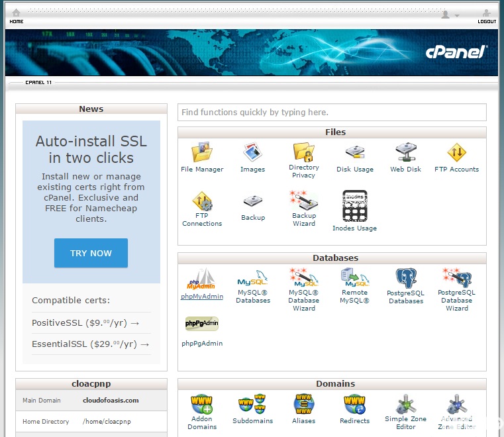Open the Subdomains icon

click(252, 409)
